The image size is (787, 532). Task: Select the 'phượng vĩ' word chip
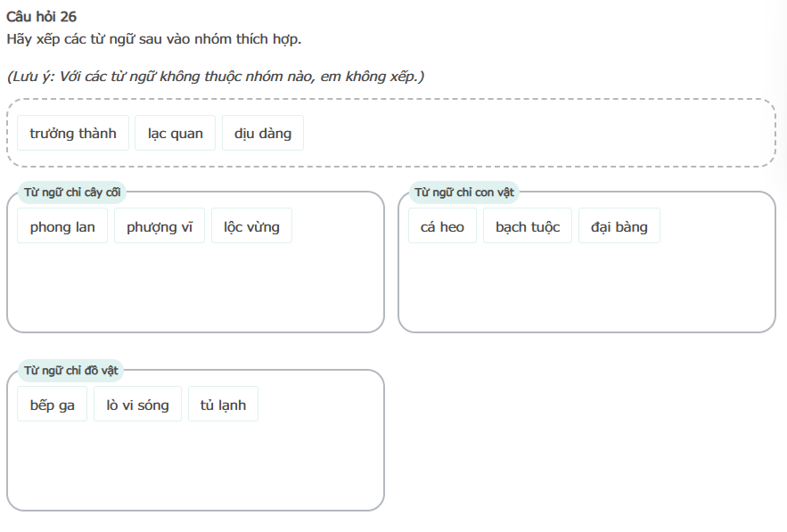coord(160,226)
